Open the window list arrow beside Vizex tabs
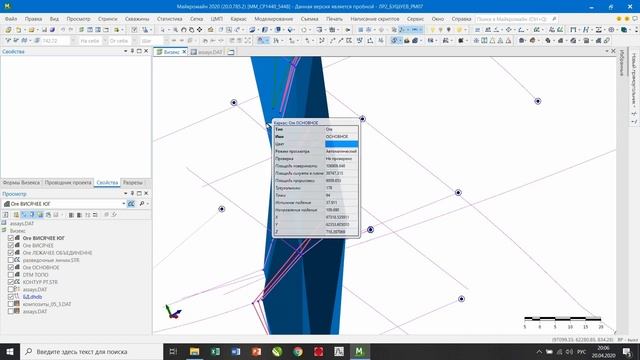Viewport: 640px width, 360px height. [x=607, y=51]
